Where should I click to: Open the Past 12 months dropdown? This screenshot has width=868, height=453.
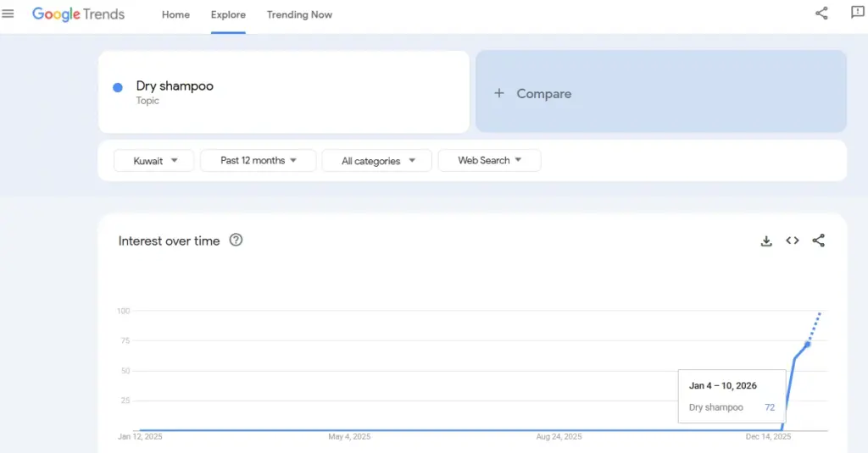[258, 161]
